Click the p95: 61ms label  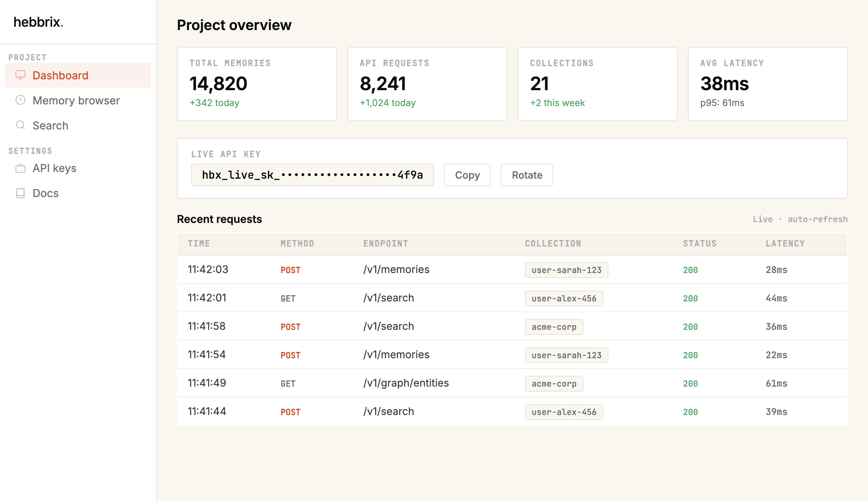click(x=722, y=103)
